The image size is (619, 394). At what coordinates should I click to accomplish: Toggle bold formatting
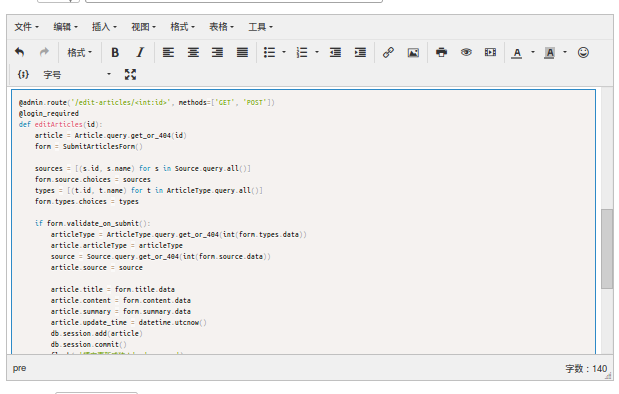click(x=115, y=52)
